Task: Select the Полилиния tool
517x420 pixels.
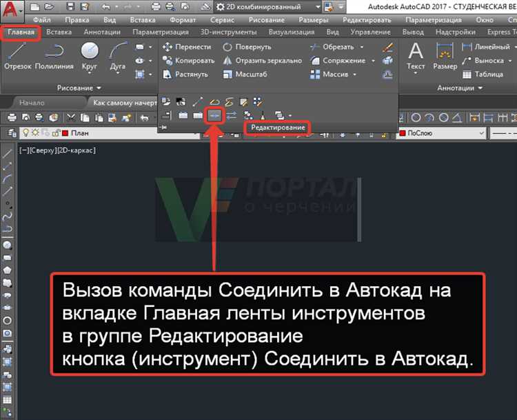Action: tap(54, 56)
